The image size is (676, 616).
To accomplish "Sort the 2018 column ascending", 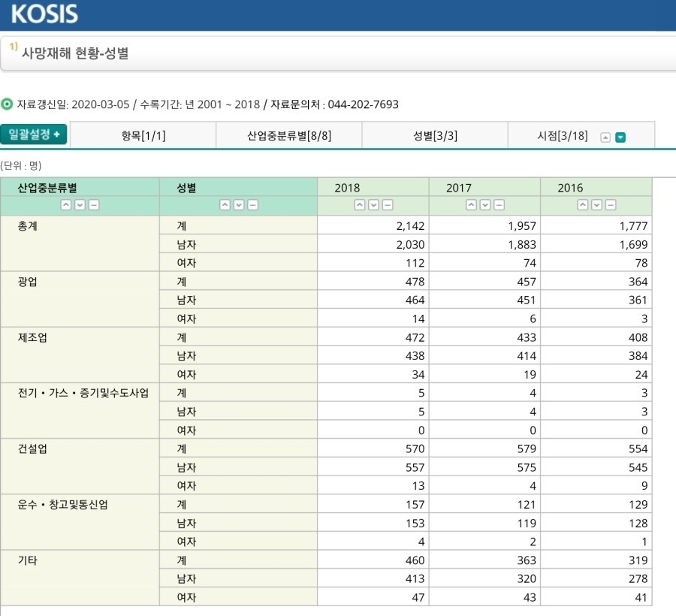I will pyautogui.click(x=358, y=204).
